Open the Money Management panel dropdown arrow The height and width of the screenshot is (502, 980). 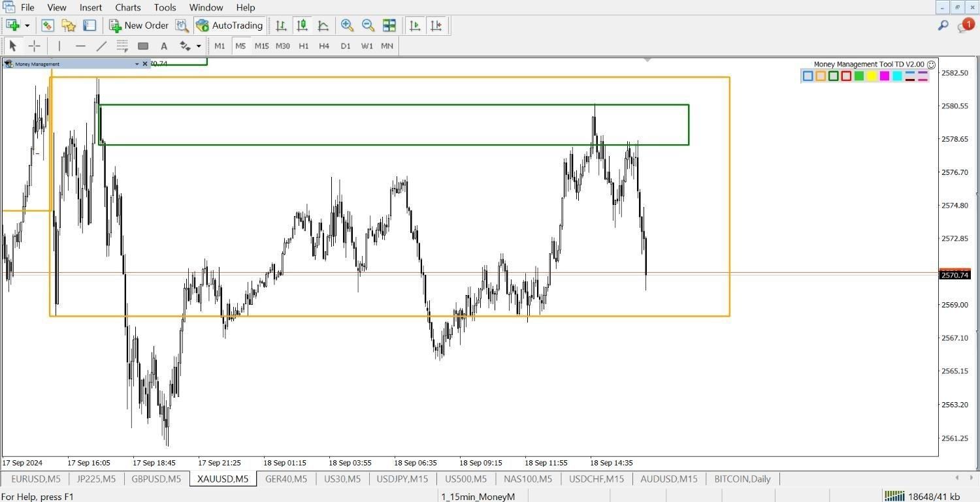coord(137,64)
